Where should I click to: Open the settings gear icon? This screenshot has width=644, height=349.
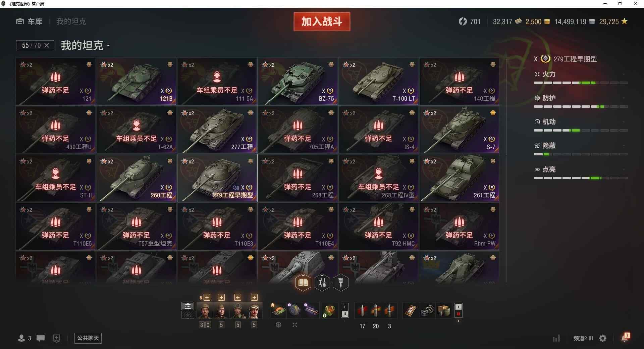click(603, 338)
